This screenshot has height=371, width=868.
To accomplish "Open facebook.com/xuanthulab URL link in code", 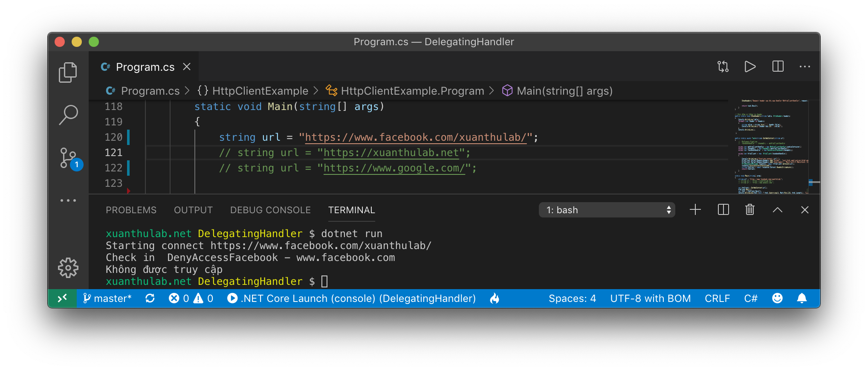I will 416,137.
